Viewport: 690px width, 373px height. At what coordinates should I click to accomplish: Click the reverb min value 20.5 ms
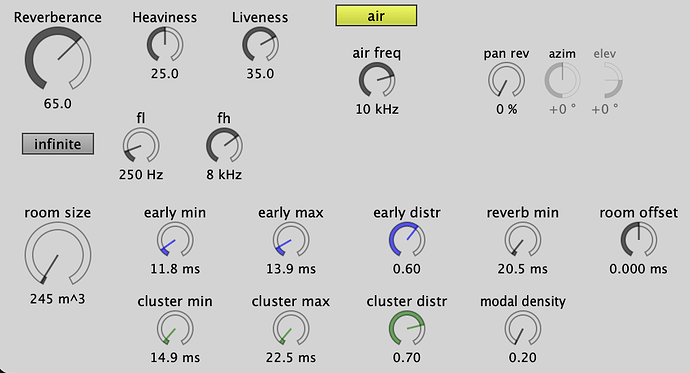[x=522, y=269]
